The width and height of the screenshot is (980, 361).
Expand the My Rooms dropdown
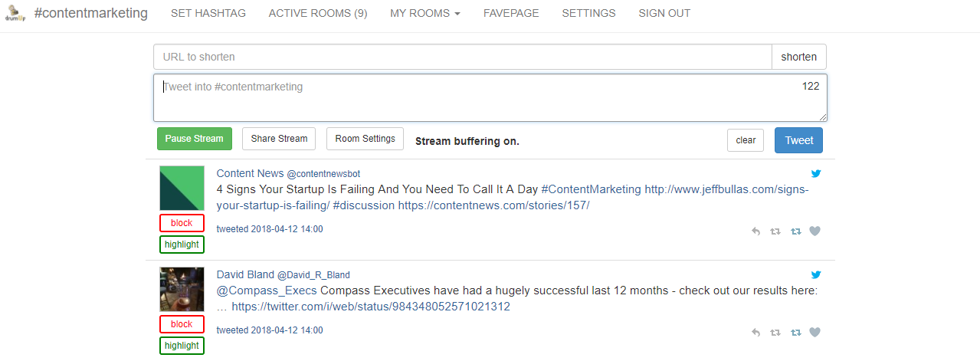click(x=425, y=13)
